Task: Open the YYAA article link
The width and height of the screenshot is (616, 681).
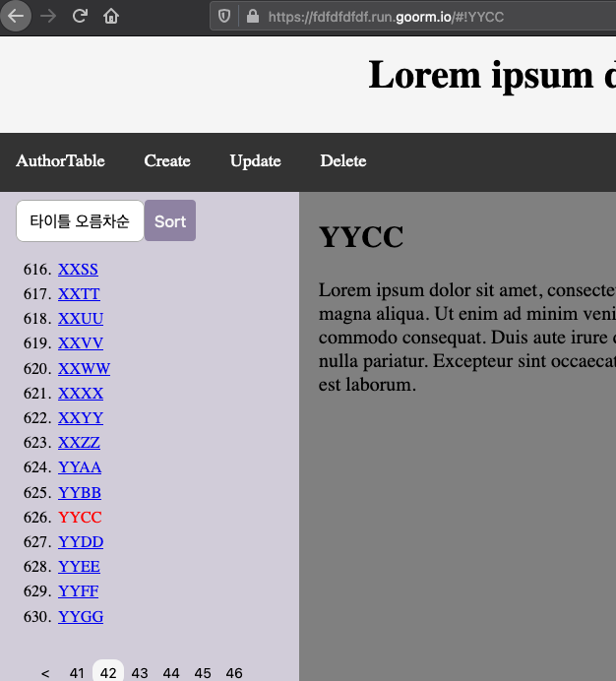Action: pyautogui.click(x=80, y=467)
